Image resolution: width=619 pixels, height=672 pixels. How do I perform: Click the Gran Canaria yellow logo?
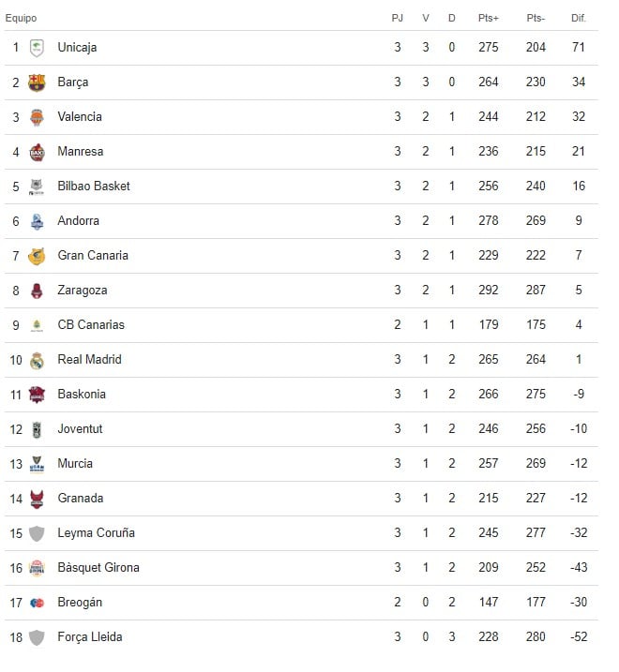(37, 256)
